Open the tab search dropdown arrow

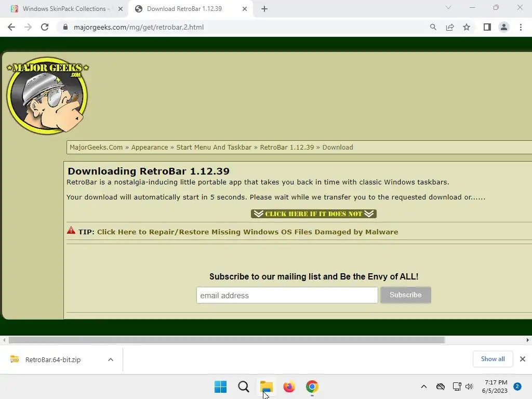point(448,7)
